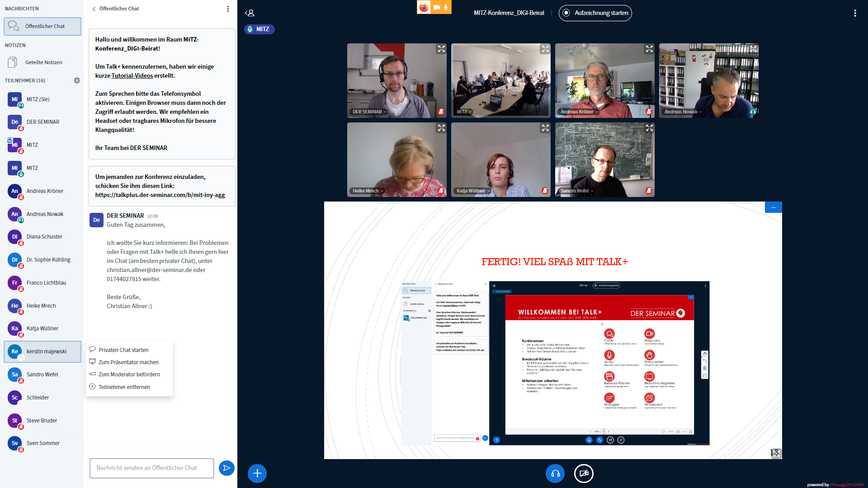Viewport: 868px width, 488px height.
Task: Click the talkplus invitation link text
Action: [160, 195]
